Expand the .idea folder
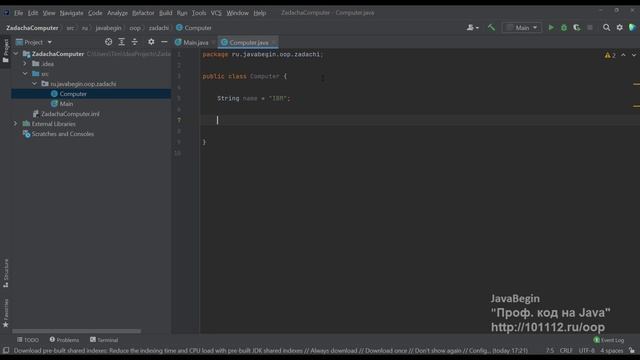 click(x=25, y=64)
